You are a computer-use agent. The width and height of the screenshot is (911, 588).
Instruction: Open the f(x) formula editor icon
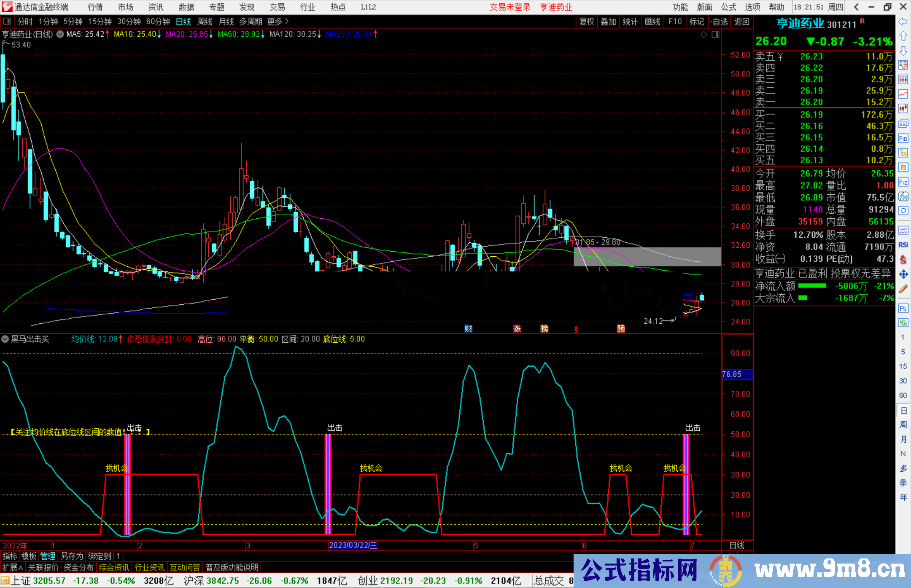coord(903,196)
